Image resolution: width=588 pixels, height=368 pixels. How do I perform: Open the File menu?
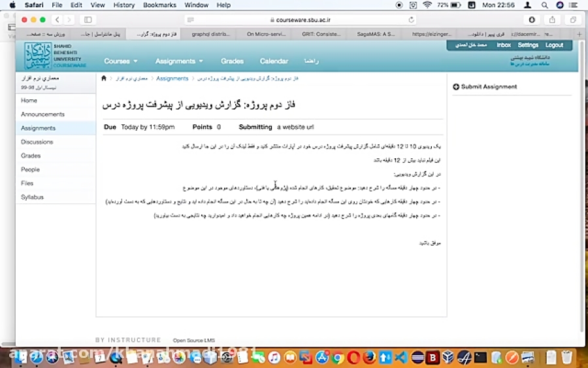click(57, 5)
